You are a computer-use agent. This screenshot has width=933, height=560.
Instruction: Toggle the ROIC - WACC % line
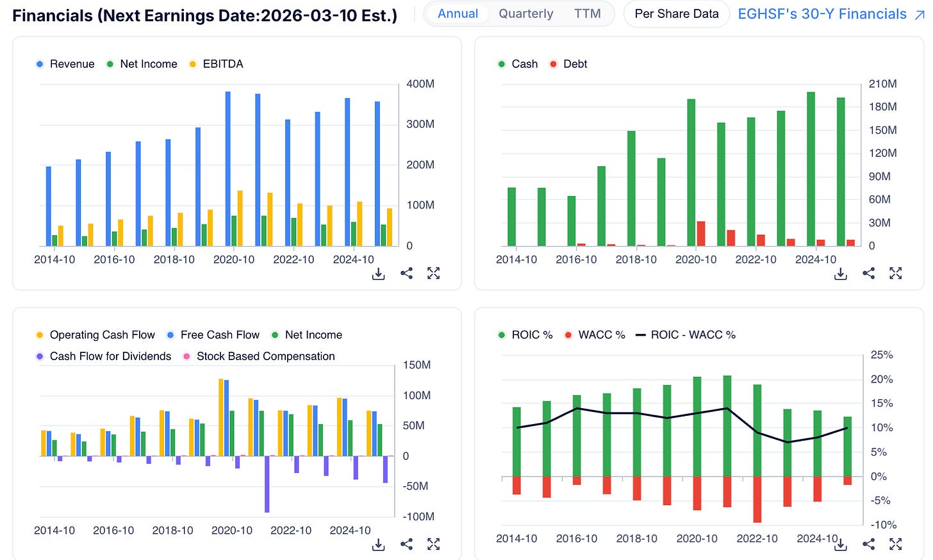click(686, 335)
